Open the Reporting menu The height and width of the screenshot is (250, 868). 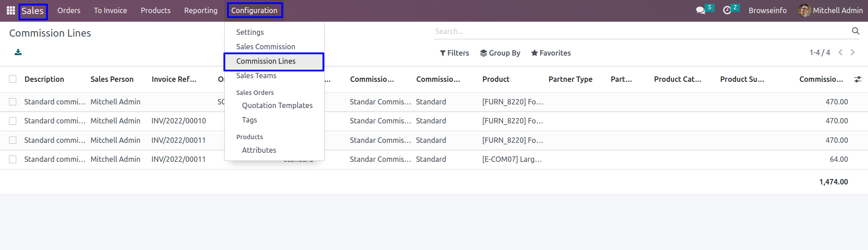coord(201,10)
